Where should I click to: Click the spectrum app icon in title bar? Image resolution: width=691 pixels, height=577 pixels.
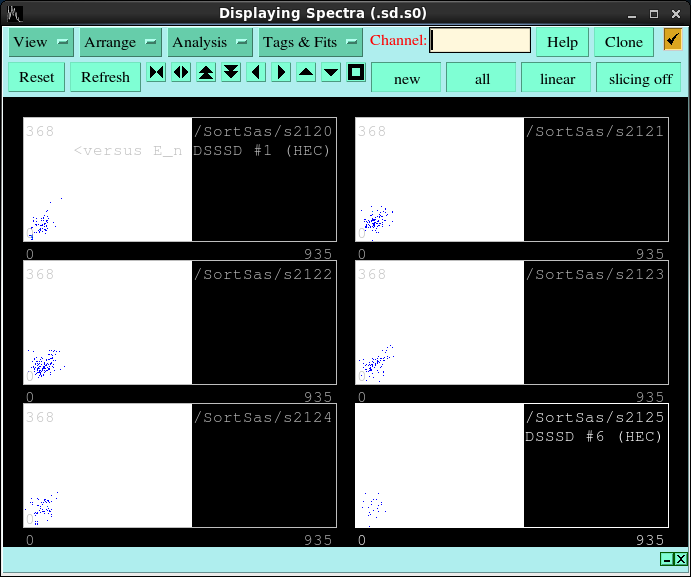pos(15,14)
